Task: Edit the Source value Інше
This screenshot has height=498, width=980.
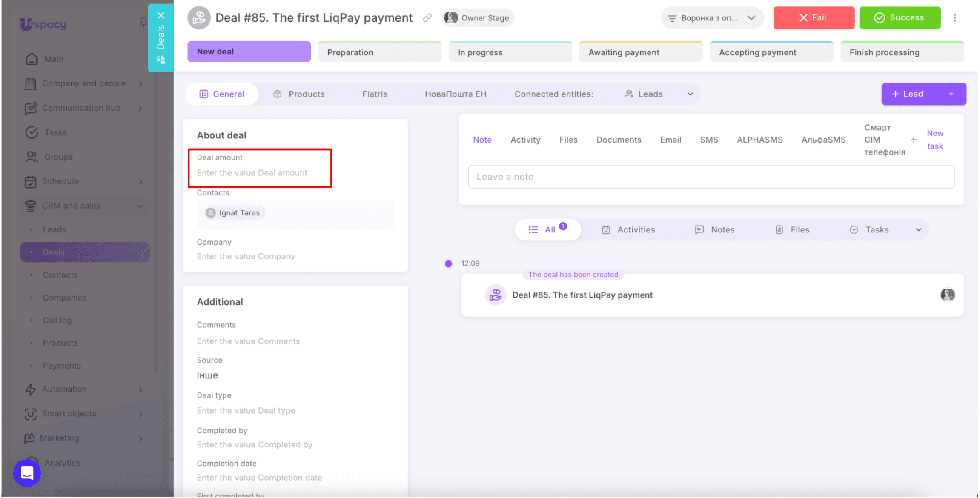Action: (x=207, y=375)
